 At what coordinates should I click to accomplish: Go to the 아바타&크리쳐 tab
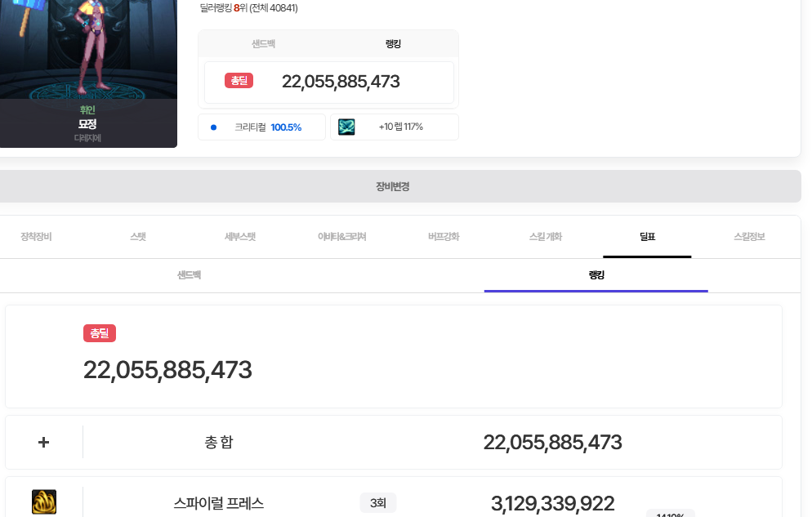click(x=341, y=237)
